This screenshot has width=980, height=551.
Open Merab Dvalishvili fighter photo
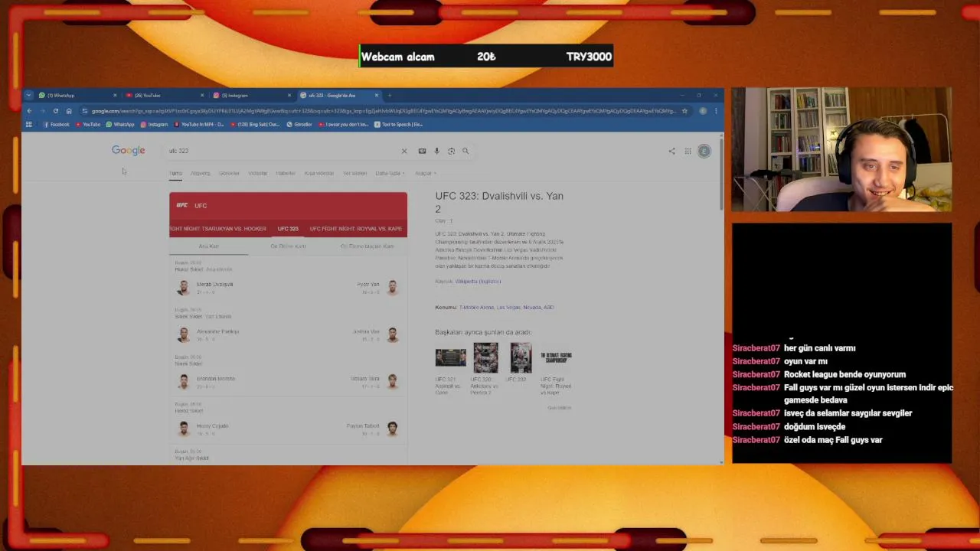pyautogui.click(x=184, y=288)
